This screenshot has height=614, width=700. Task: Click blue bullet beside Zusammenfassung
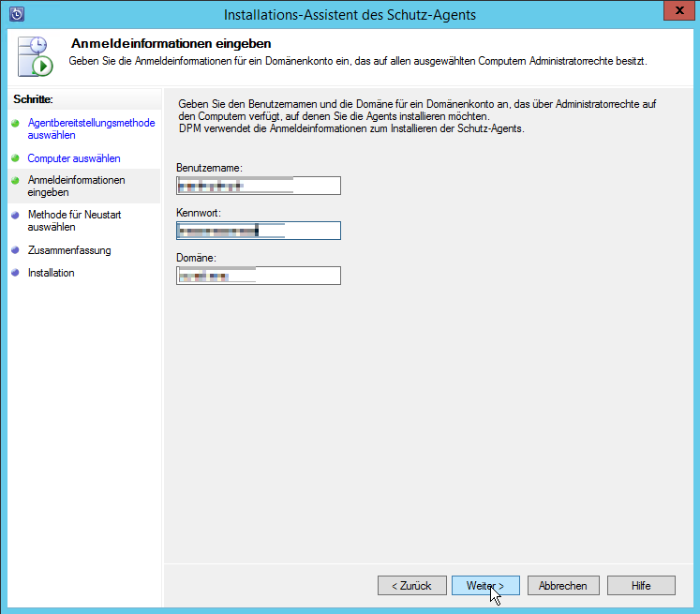[x=15, y=250]
